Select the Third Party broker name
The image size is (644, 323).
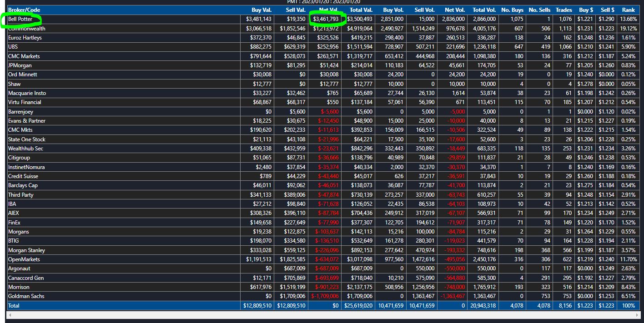pos(21,195)
